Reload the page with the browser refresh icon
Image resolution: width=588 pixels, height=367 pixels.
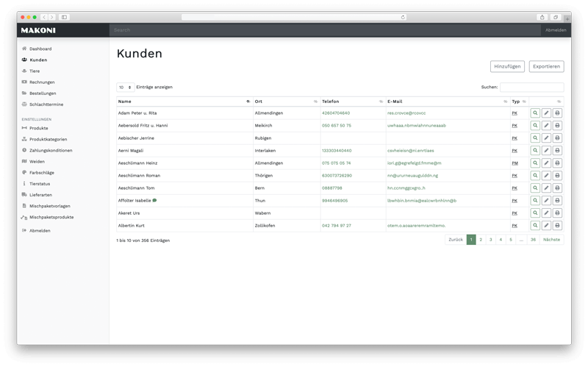(x=403, y=17)
